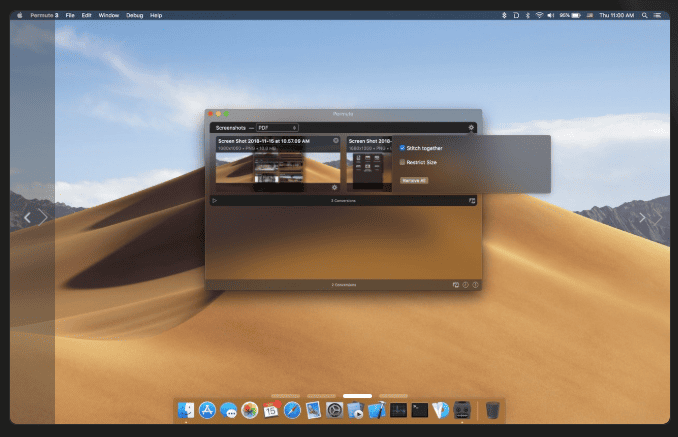Launch Safari from the Dock
Viewport: 678px width, 437px height.
click(292, 410)
